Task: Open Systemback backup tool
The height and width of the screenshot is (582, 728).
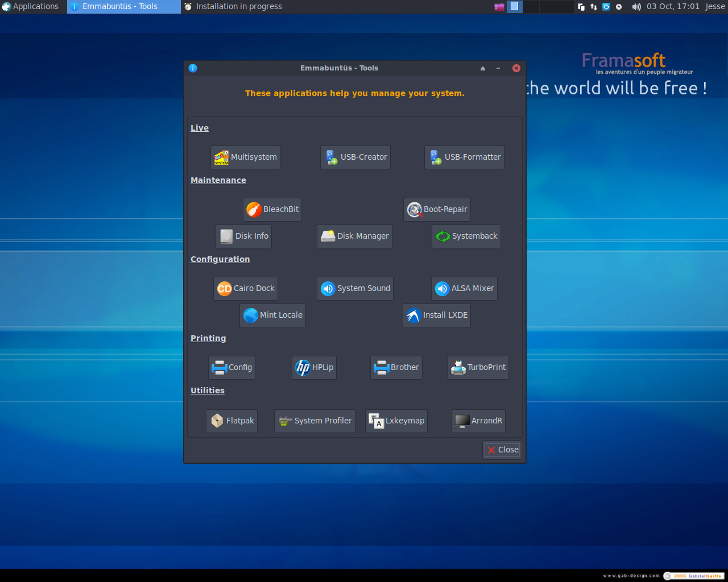Action: [466, 236]
